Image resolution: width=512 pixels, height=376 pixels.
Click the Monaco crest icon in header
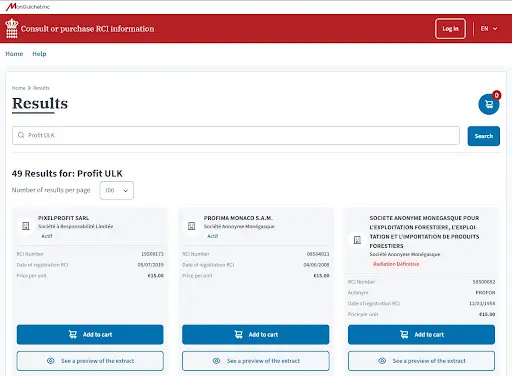(12, 28)
